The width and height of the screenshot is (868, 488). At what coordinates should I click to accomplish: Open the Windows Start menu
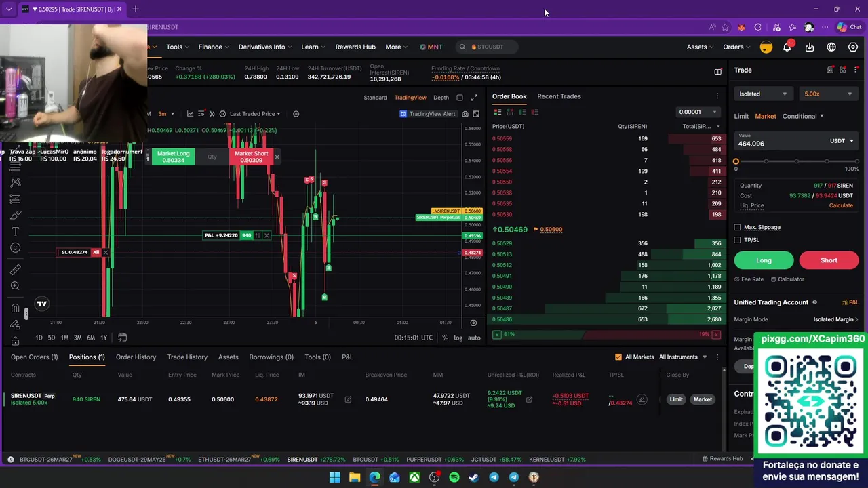(334, 477)
